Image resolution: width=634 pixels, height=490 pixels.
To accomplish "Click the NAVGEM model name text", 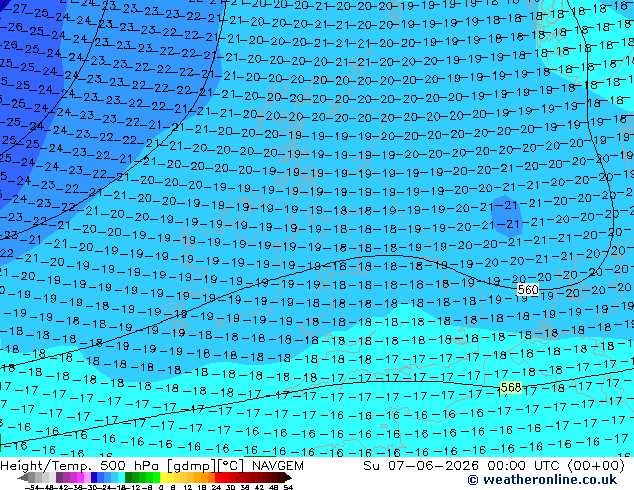I will (278, 466).
